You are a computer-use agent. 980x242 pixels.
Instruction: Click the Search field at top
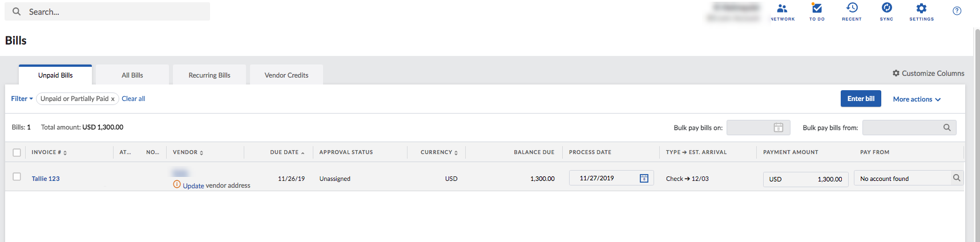tap(114, 12)
